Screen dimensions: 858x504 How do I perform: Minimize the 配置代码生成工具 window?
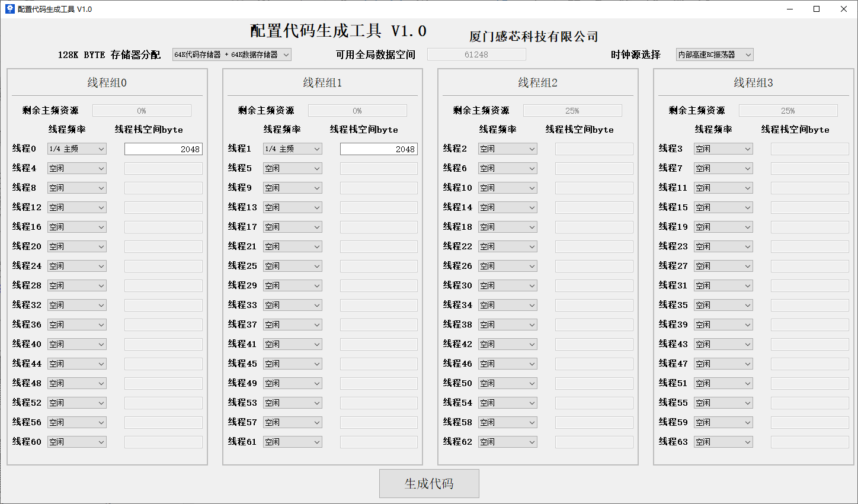pos(790,9)
